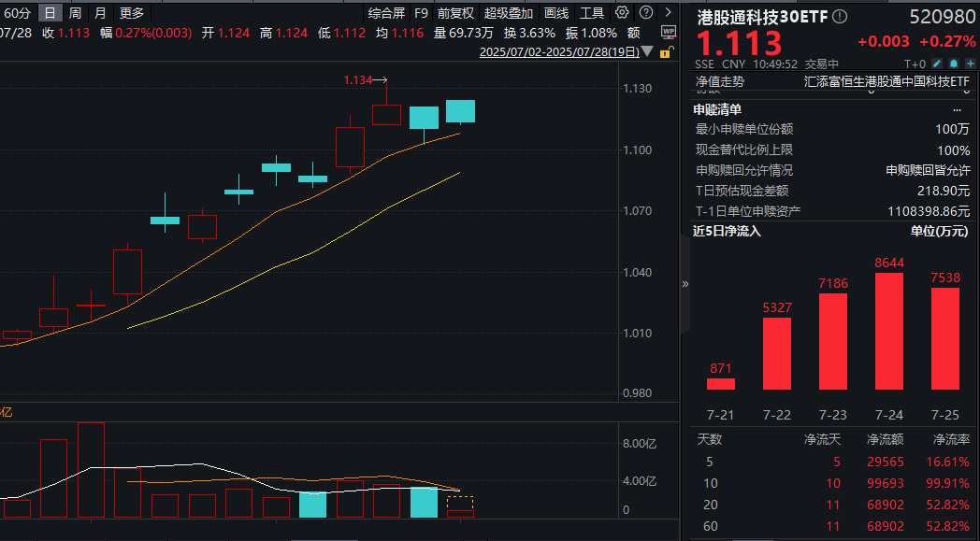Switch to the 周 weekly chart tab
The image size is (980, 541).
[x=73, y=13]
